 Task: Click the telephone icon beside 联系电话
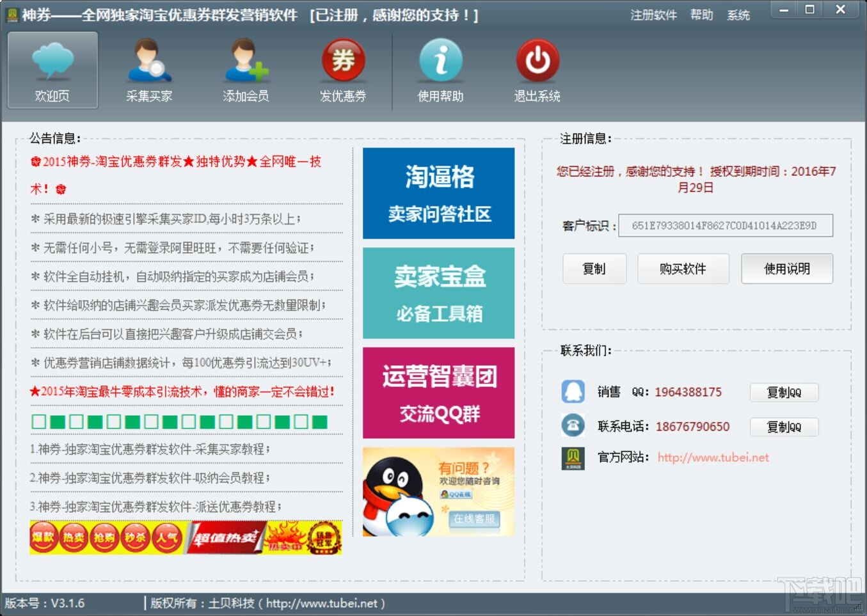tap(573, 425)
